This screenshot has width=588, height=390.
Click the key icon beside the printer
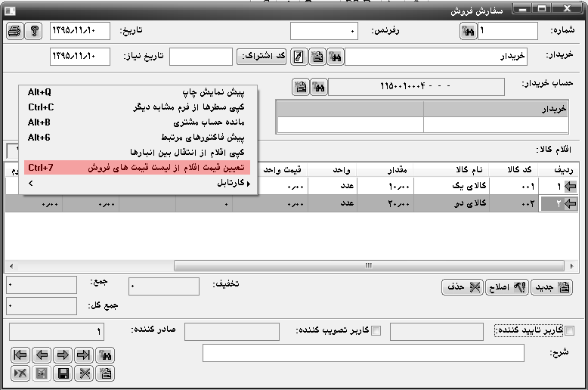coord(34,31)
